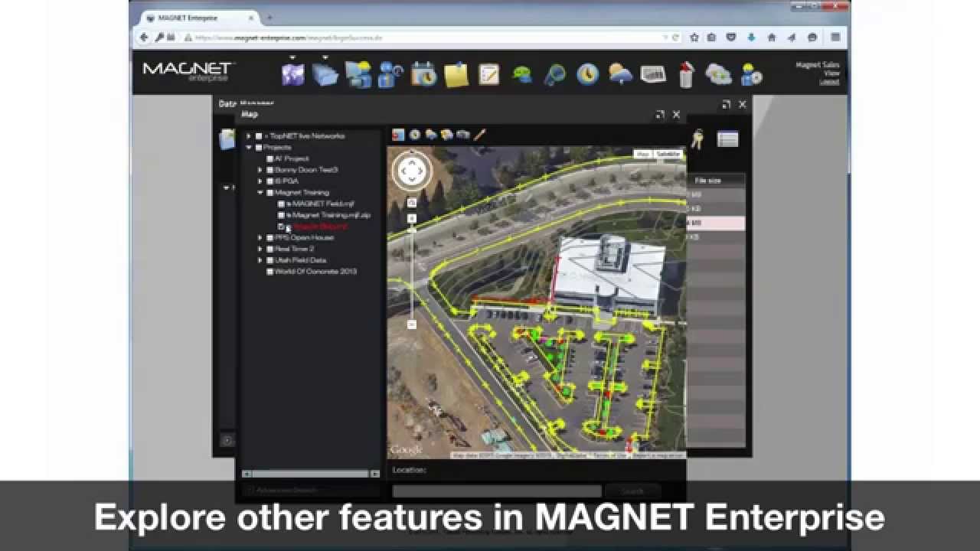Click the round clock icon in map toolbar
This screenshot has height=551, width=980.
[414, 135]
